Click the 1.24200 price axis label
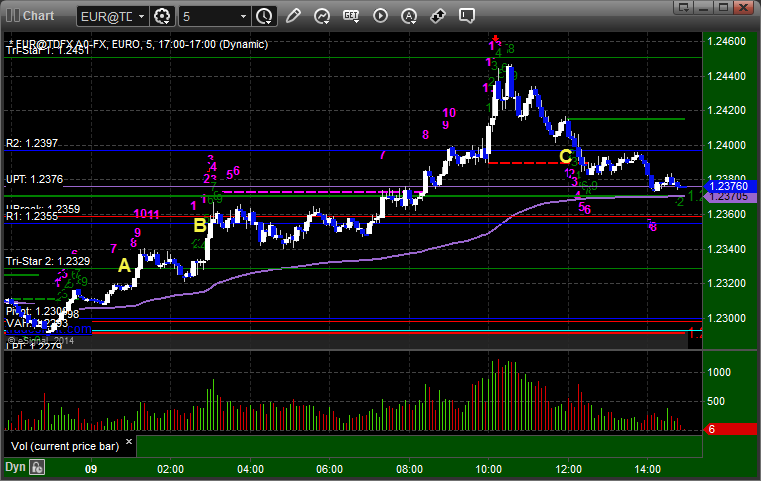 coord(727,110)
